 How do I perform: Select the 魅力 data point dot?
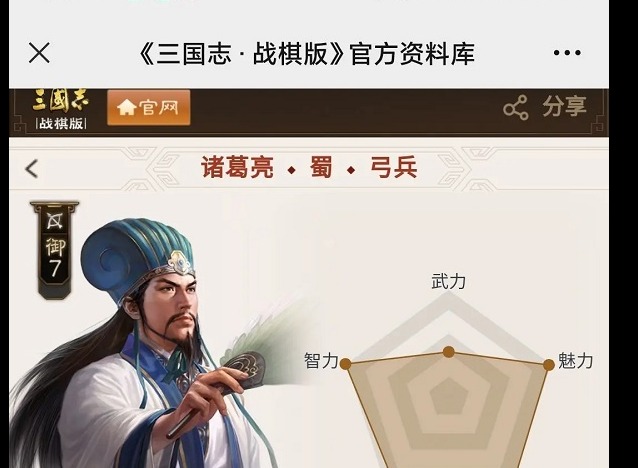(548, 365)
